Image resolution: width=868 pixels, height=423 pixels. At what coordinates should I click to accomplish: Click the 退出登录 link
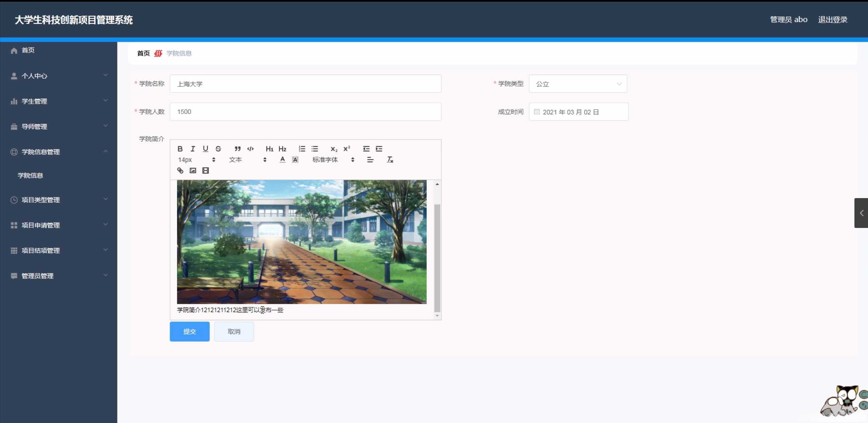[x=832, y=20]
